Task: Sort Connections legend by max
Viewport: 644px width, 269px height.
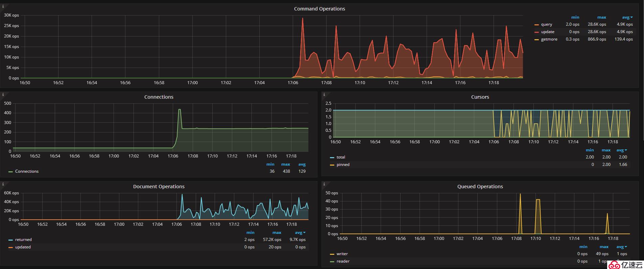Action: [286, 164]
